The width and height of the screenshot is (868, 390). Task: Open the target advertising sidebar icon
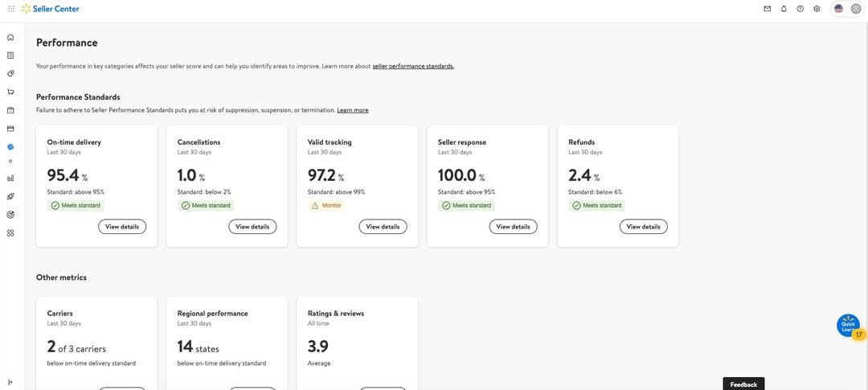tap(10, 215)
